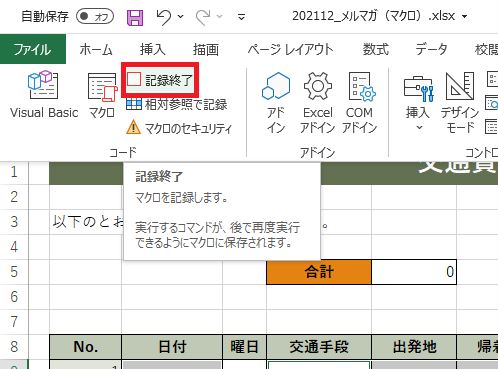This screenshot has width=498, height=369.
Task: Click the No. column header cell
Action: point(86,347)
